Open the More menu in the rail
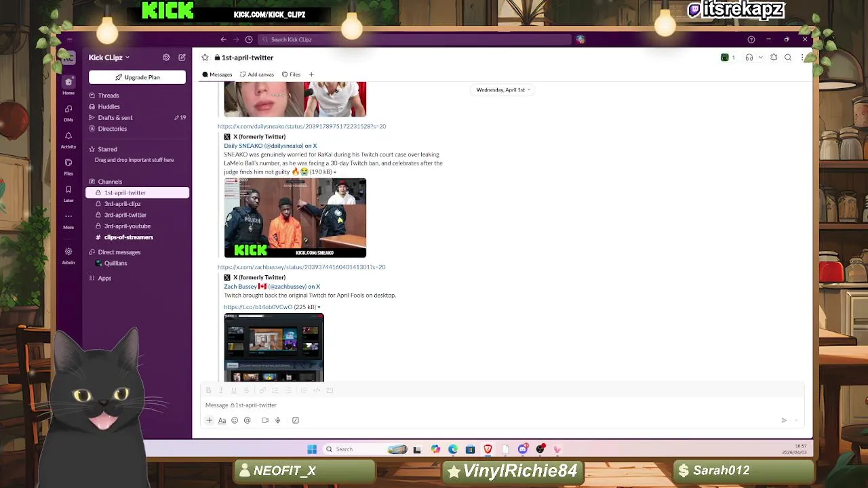The height and width of the screenshot is (488, 868). 68,220
